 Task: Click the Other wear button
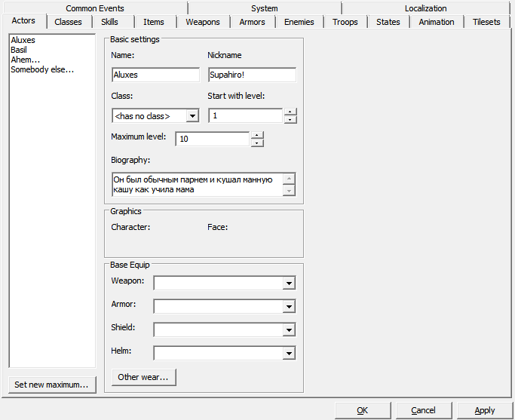point(143,377)
